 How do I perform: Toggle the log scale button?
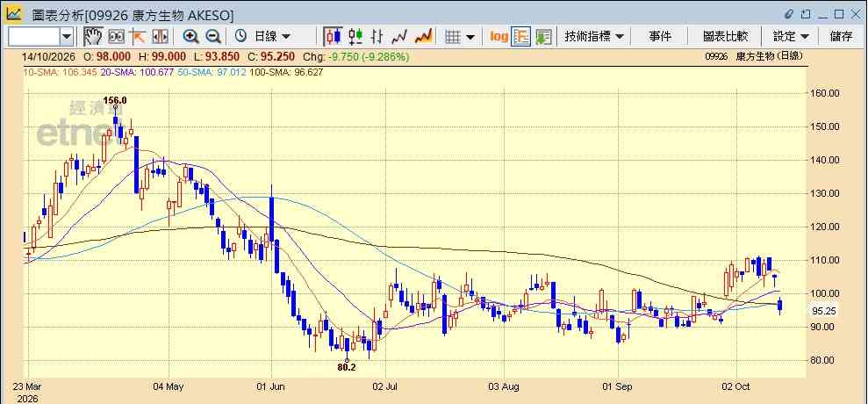(499, 37)
